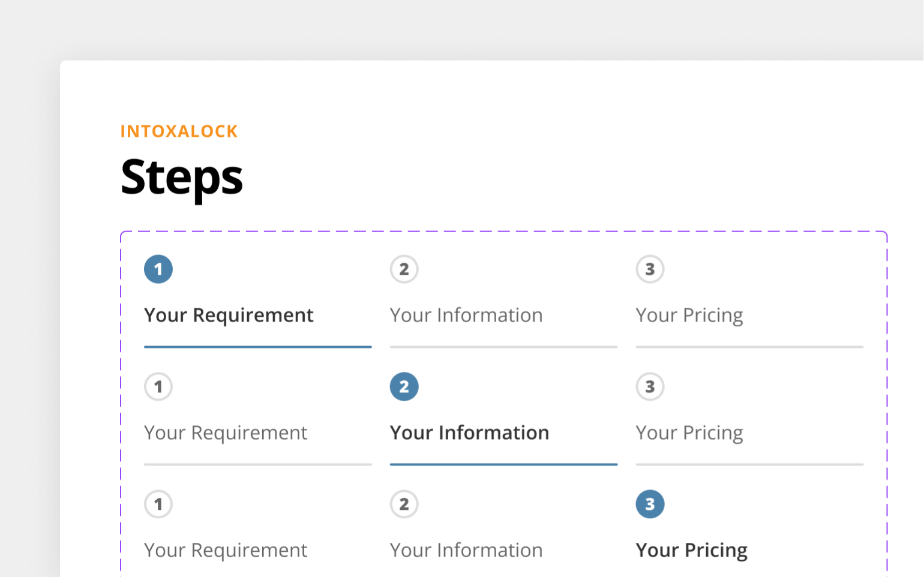The height and width of the screenshot is (577, 924).
Task: Select inactive step 1 circle in the Pricing-active row
Action: (x=158, y=504)
